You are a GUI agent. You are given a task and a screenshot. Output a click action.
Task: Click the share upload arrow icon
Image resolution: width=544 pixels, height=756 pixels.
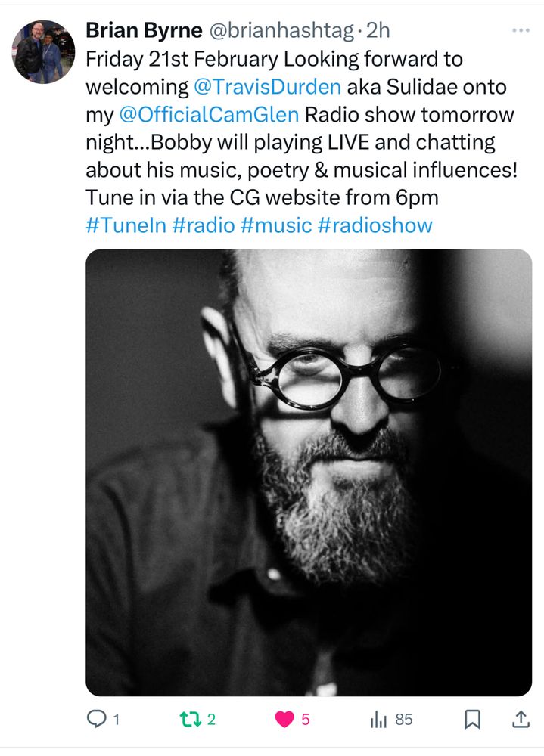pyautogui.click(x=521, y=719)
